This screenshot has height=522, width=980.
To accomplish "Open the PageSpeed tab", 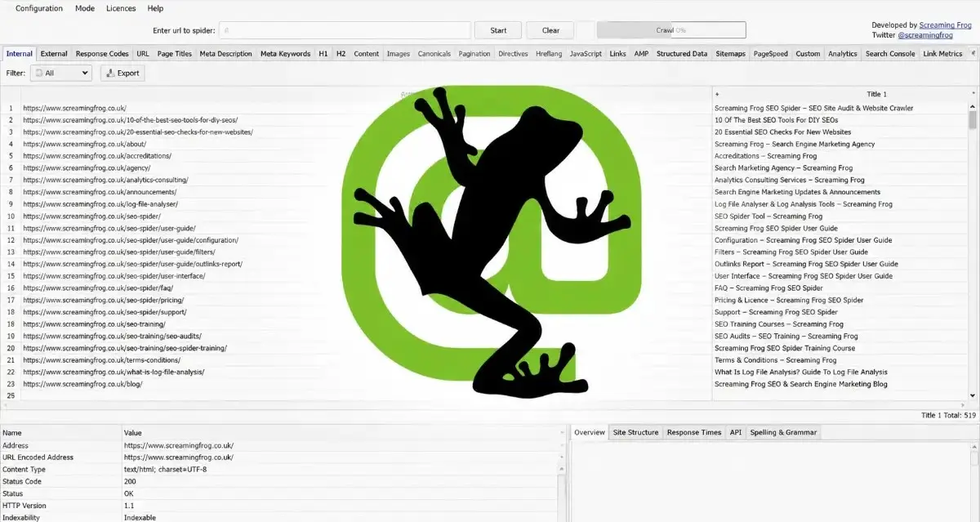I will [771, 54].
